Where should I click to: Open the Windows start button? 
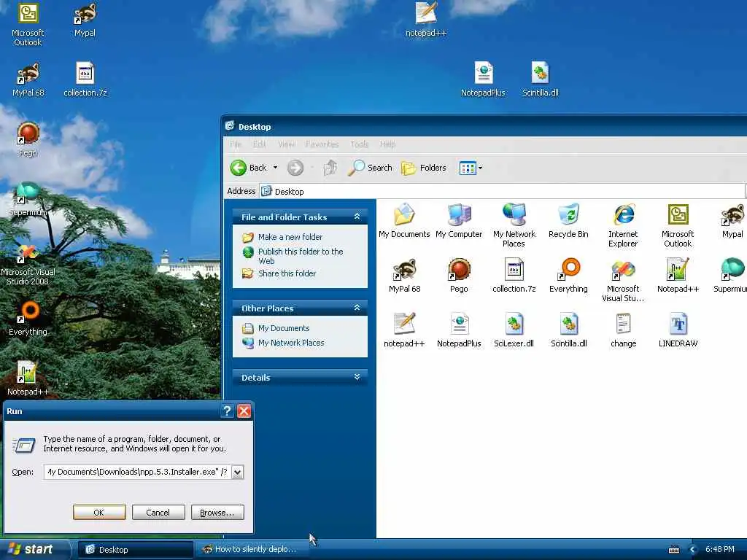tap(34, 549)
